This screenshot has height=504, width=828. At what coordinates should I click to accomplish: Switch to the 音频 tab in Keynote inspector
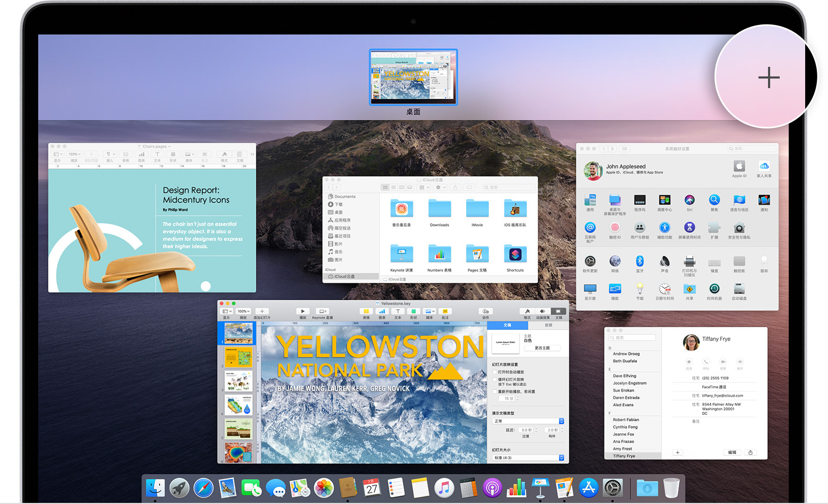click(548, 325)
